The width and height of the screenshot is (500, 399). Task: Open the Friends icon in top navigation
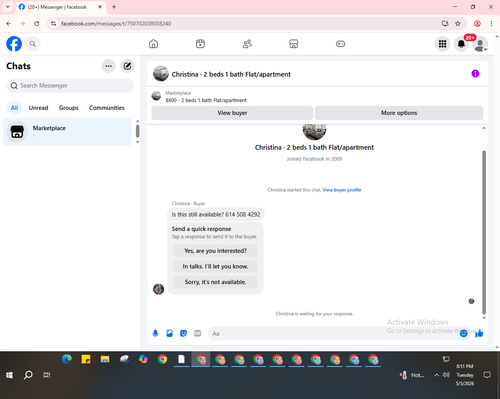click(247, 44)
